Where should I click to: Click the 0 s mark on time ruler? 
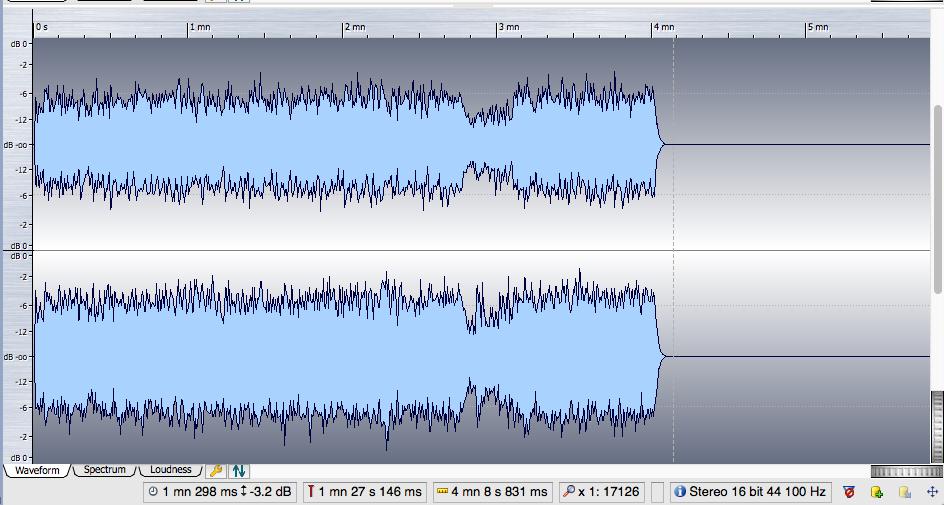pos(42,27)
